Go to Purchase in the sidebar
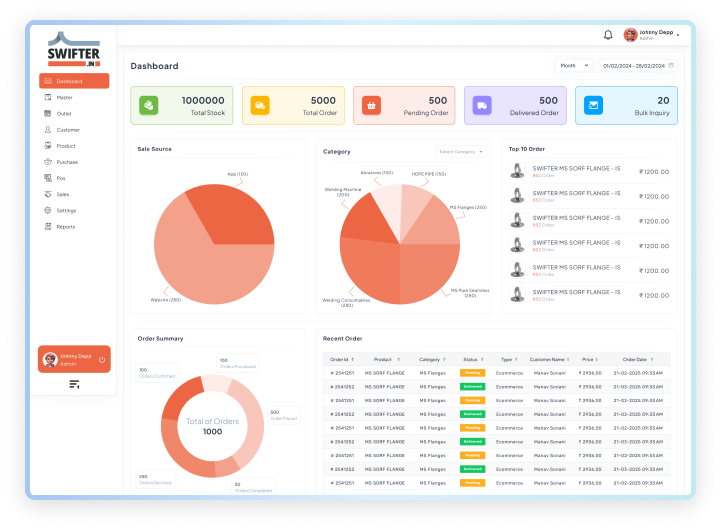Viewport: 721px width, 530px height. [67, 162]
